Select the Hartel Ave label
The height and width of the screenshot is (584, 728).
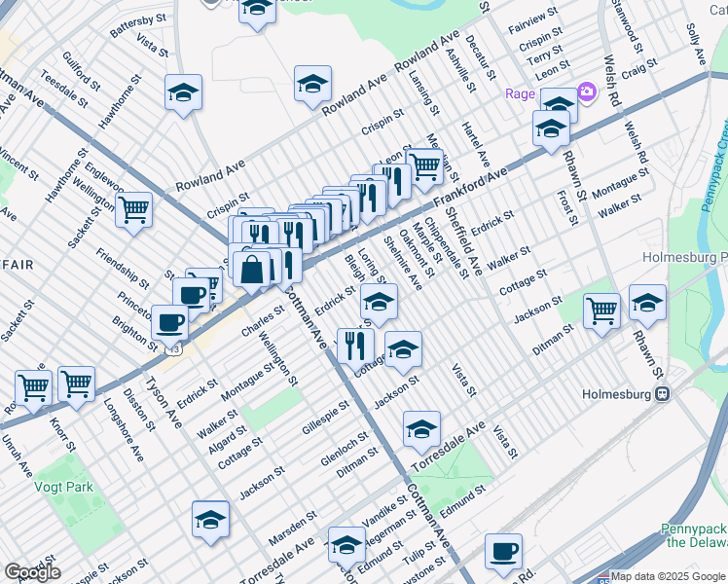click(x=476, y=145)
